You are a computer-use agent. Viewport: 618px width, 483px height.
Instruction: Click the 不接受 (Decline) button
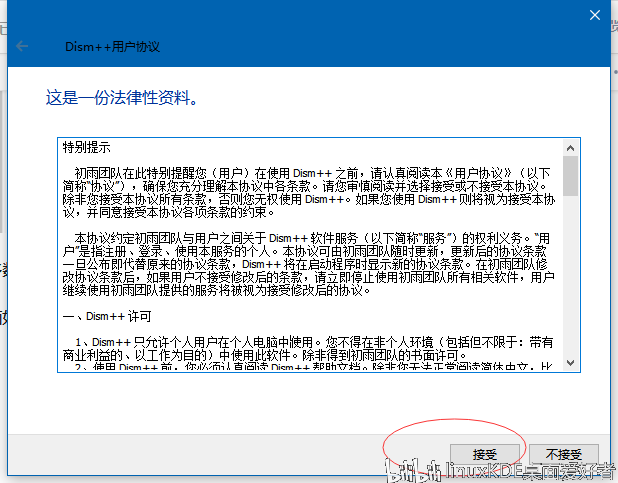pos(564,454)
